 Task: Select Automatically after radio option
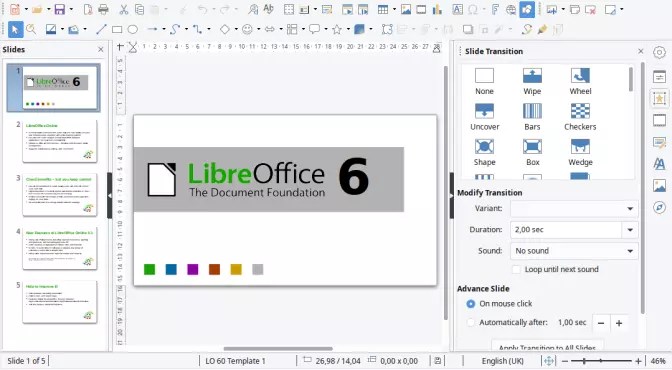click(x=471, y=322)
